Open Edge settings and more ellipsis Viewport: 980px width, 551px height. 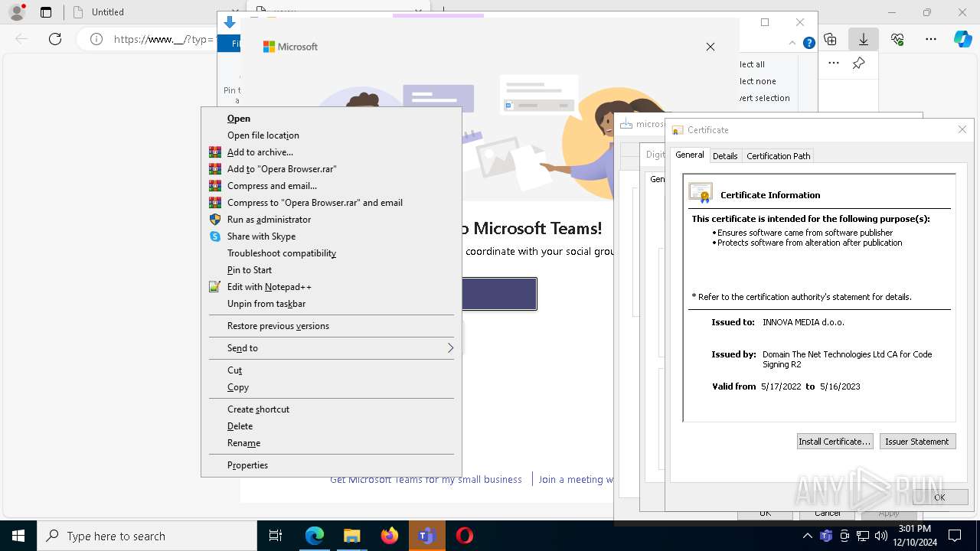pyautogui.click(x=931, y=39)
